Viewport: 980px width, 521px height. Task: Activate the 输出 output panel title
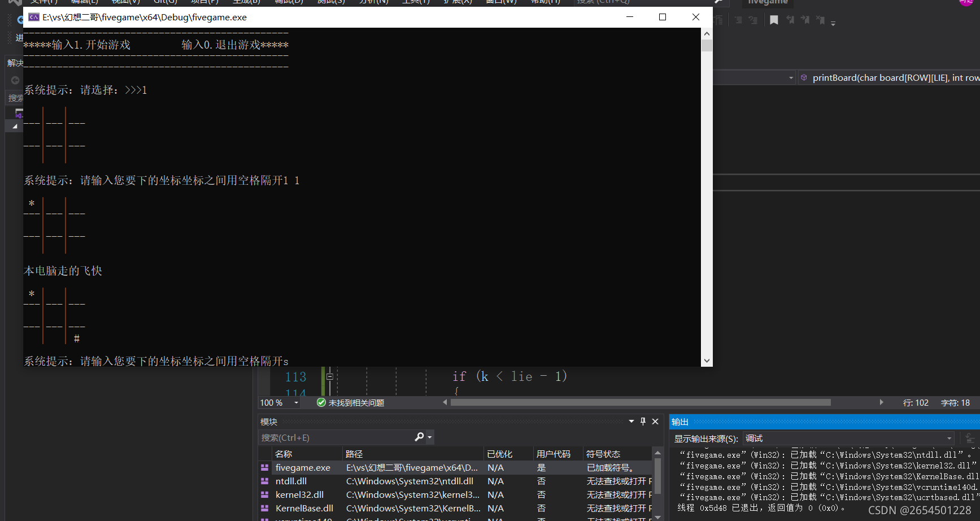[x=680, y=422]
